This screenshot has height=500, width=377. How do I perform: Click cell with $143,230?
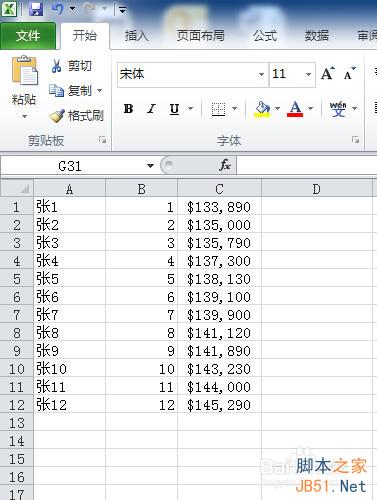[x=219, y=369]
